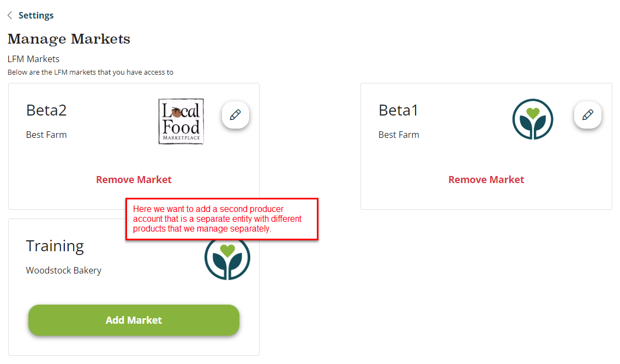This screenshot has width=620, height=364.
Task: Edit the Beta2 market with pencil icon
Action: (x=236, y=115)
